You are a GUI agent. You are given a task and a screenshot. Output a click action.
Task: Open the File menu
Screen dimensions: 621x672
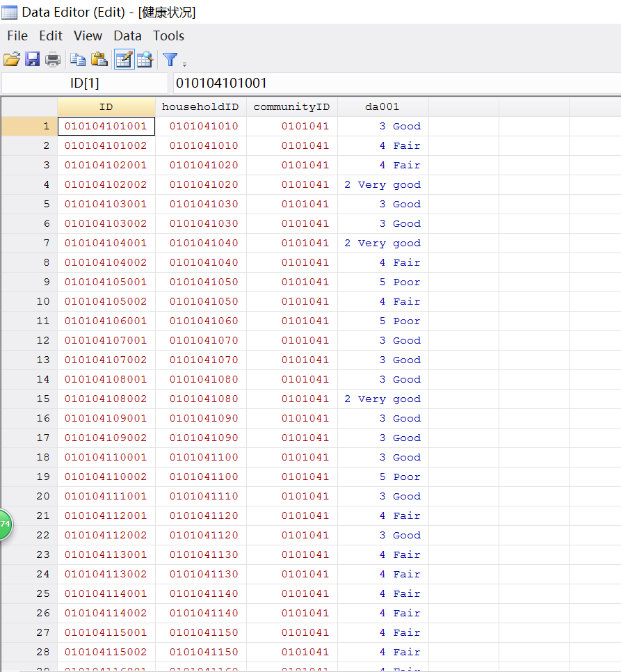point(17,35)
